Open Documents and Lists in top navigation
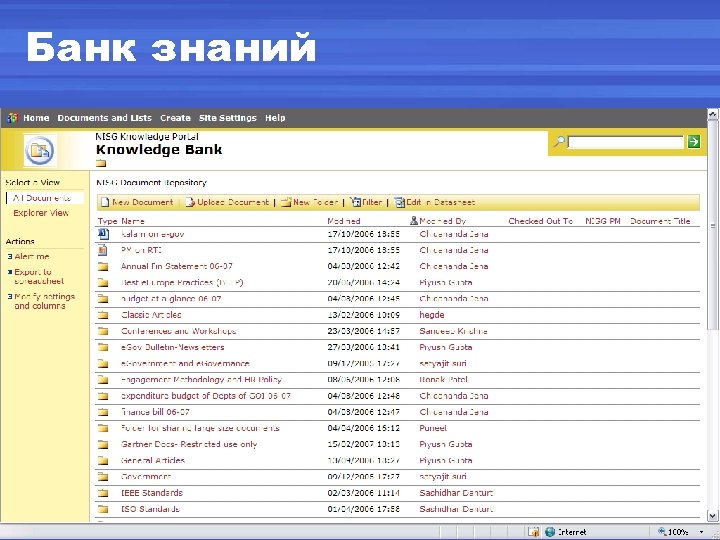 [x=104, y=118]
